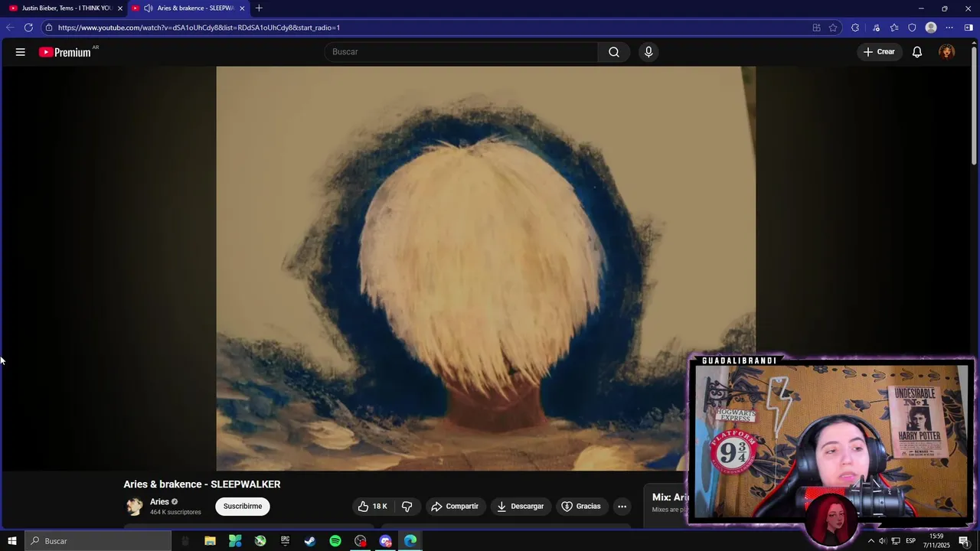Click the video player to pause
Screen dimensions: 980x551
click(x=485, y=268)
